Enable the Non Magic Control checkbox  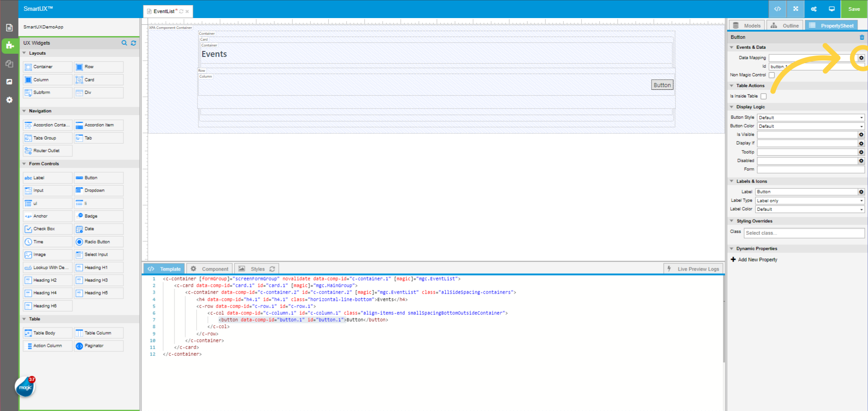[772, 75]
